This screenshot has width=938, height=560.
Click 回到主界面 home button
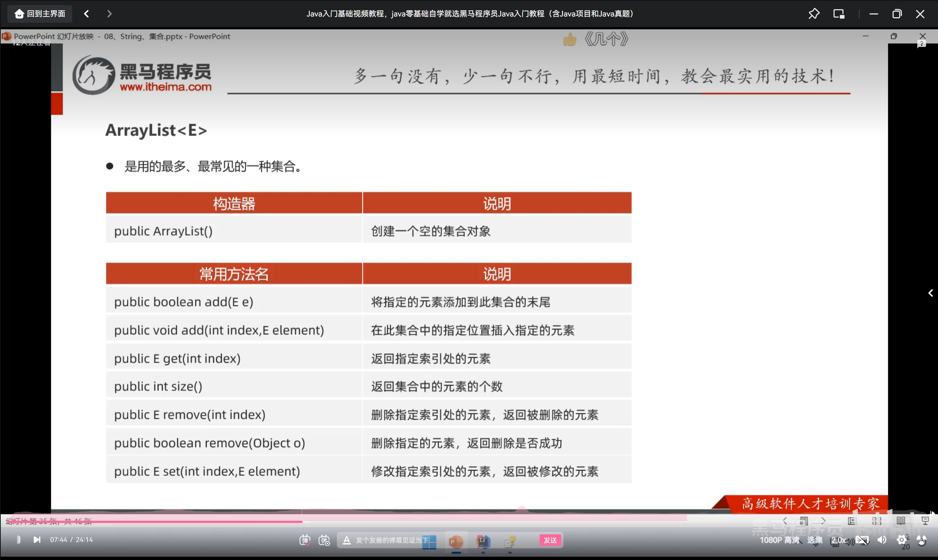coord(40,14)
